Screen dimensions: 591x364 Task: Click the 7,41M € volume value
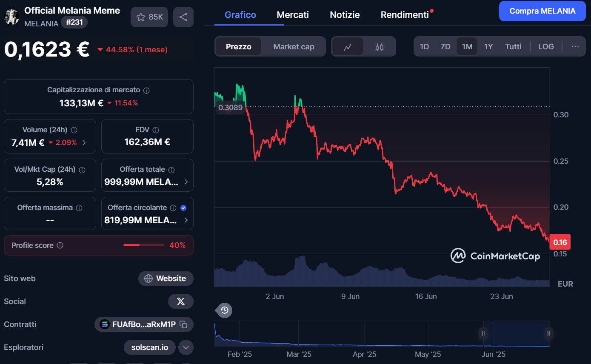click(28, 143)
